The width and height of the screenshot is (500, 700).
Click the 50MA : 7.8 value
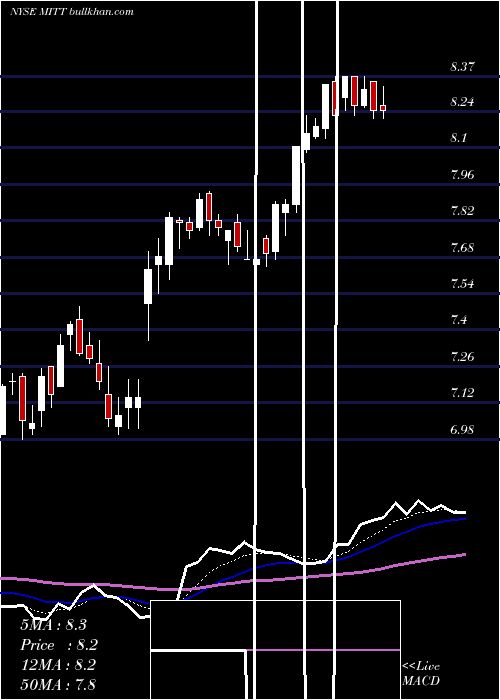(x=58, y=684)
